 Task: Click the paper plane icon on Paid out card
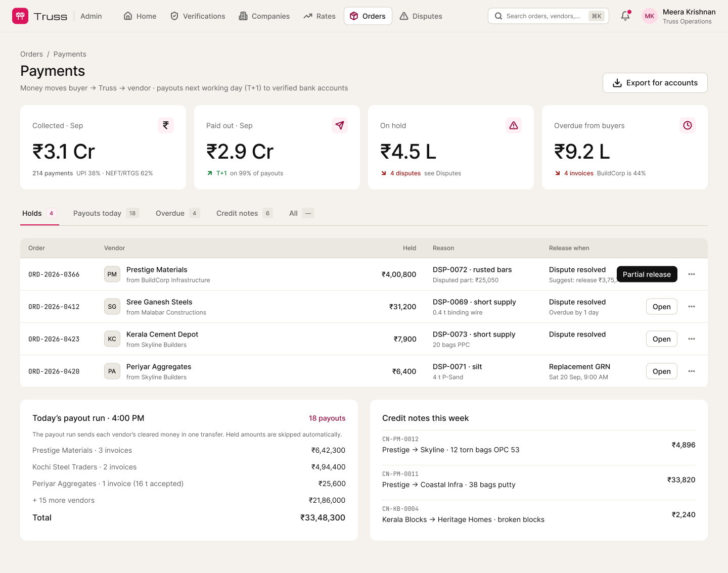pos(340,125)
